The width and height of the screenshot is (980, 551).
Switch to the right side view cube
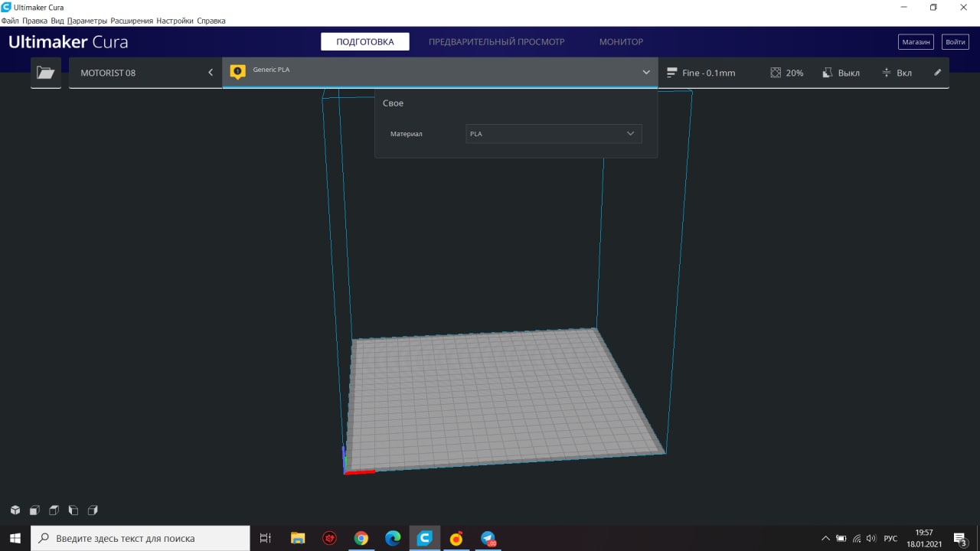tap(93, 510)
